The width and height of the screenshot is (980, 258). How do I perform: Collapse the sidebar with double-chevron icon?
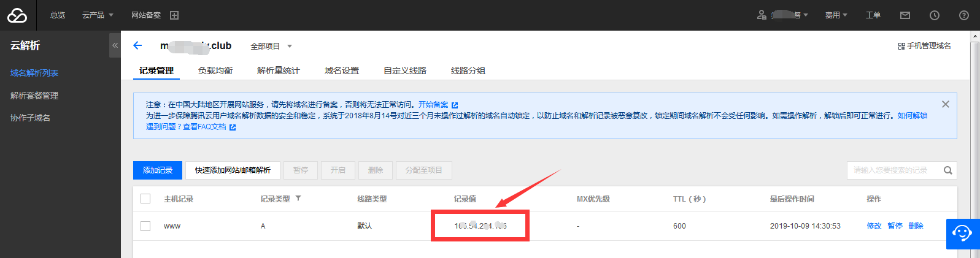point(115,45)
